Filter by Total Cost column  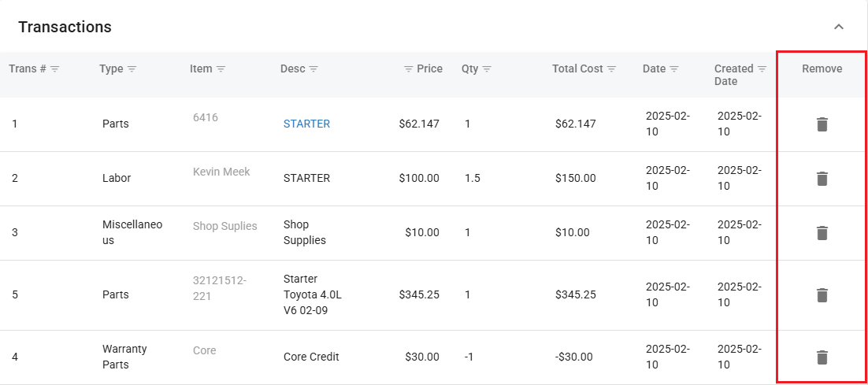(x=612, y=69)
